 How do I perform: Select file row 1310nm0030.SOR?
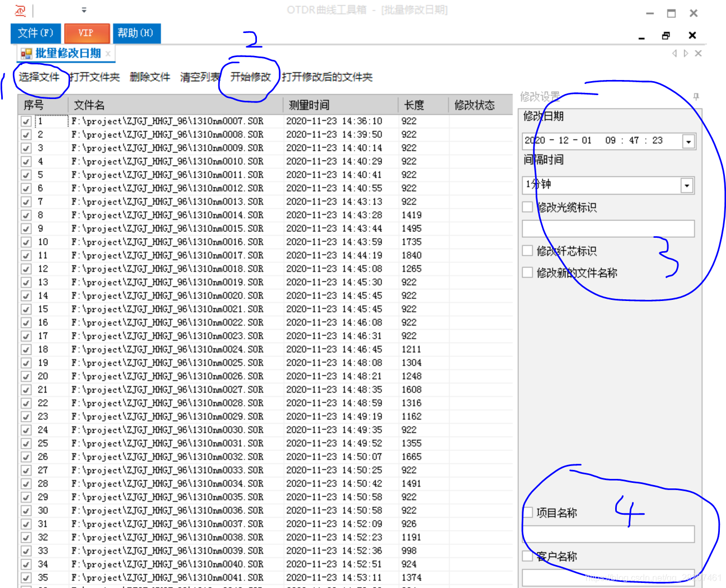point(265,430)
